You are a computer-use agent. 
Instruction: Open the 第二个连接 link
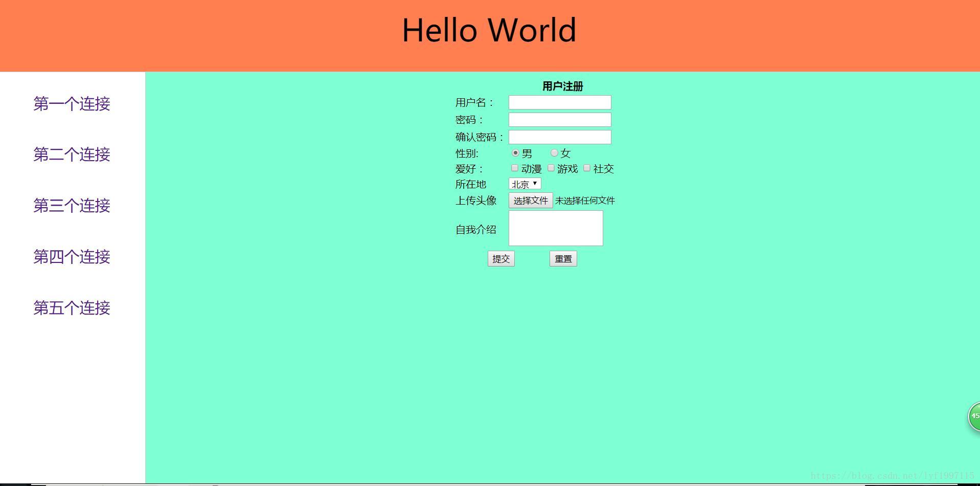(72, 154)
